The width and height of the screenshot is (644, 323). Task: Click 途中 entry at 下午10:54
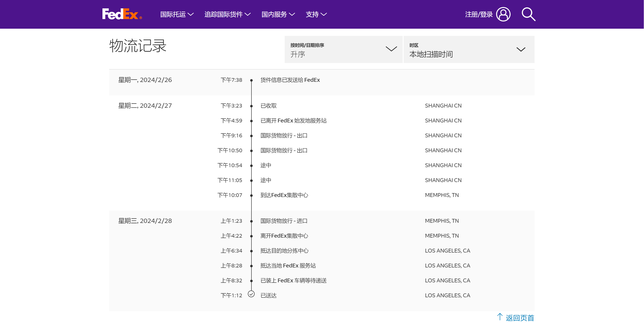click(x=266, y=165)
